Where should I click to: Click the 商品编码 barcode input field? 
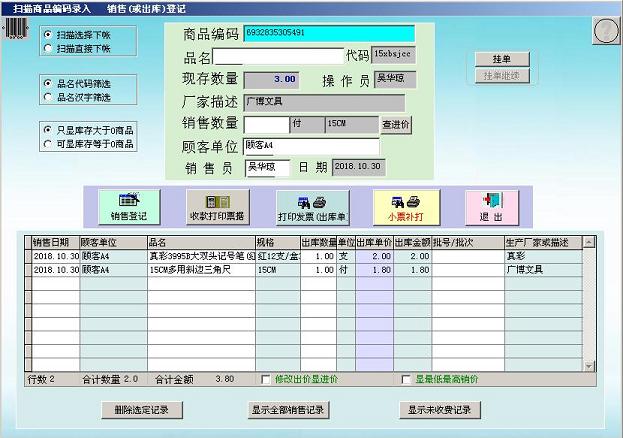(329, 33)
